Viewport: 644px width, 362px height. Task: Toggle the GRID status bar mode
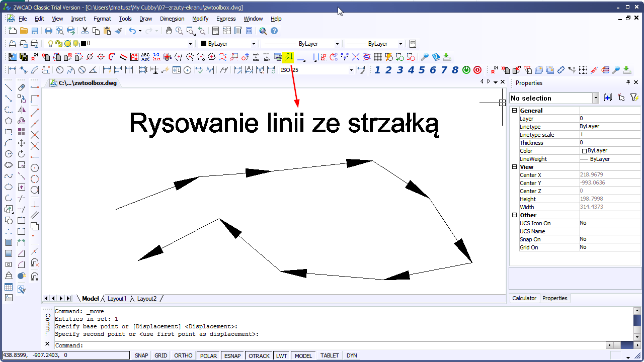click(x=161, y=355)
